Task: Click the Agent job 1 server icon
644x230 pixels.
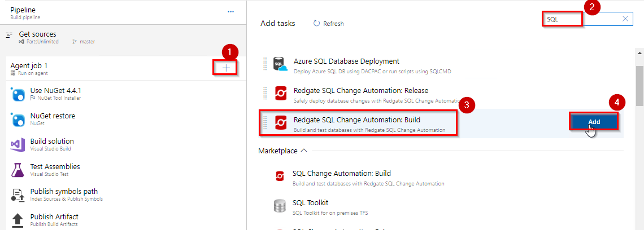Action: [x=13, y=73]
